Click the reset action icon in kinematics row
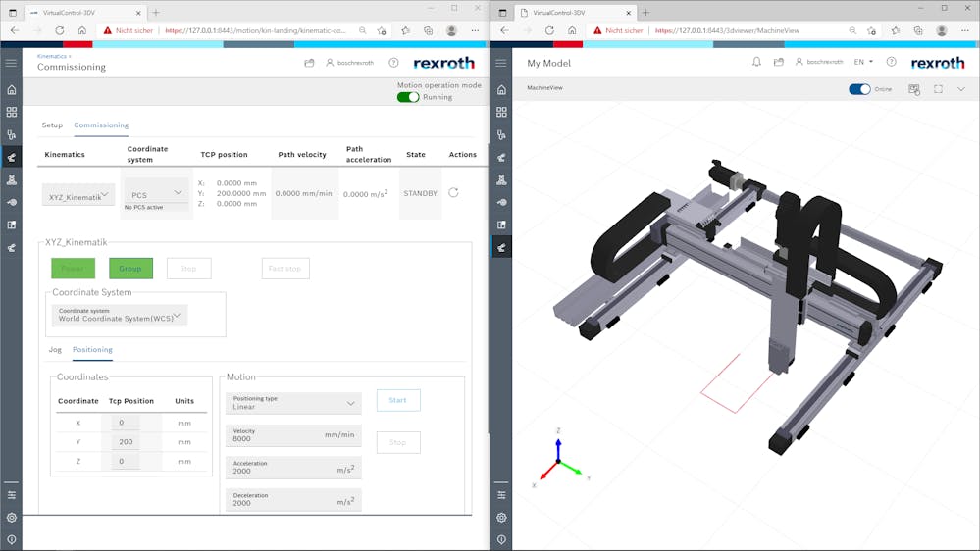 point(453,193)
